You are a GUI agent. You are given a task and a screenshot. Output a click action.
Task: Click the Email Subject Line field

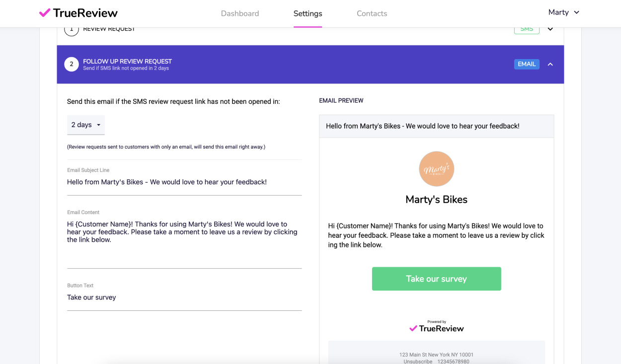(x=184, y=182)
